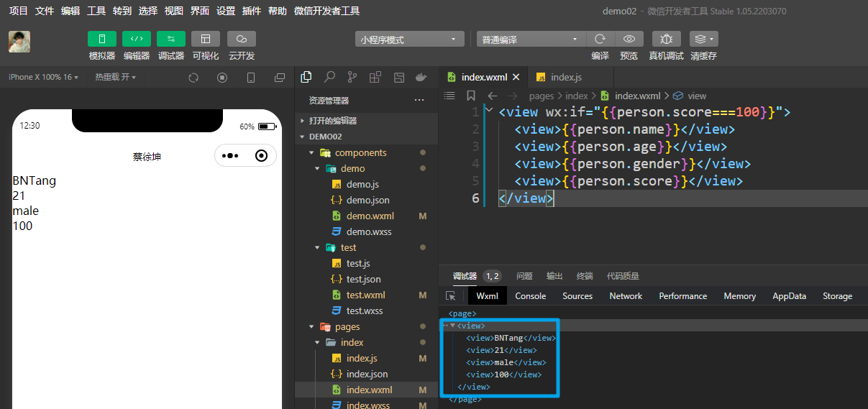
Task: Click the preview eye icon
Action: tap(629, 39)
